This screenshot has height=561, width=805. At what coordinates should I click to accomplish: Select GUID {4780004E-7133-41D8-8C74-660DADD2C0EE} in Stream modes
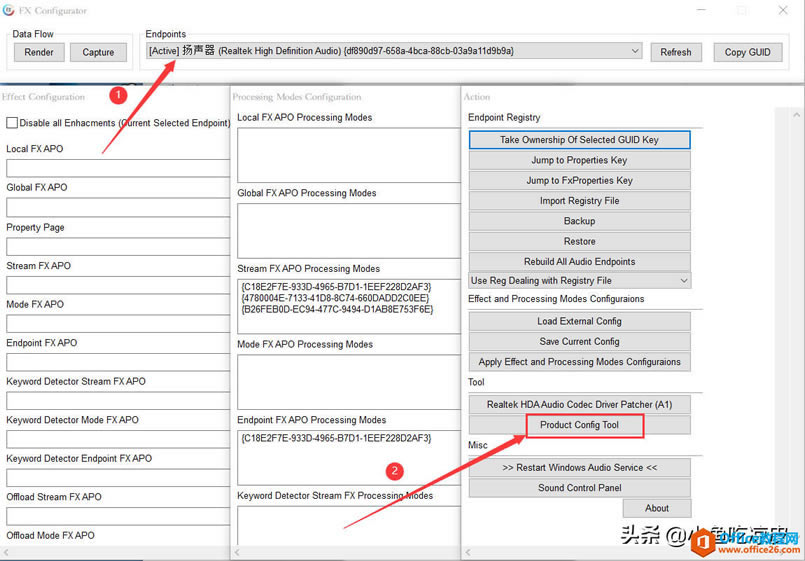click(x=335, y=298)
